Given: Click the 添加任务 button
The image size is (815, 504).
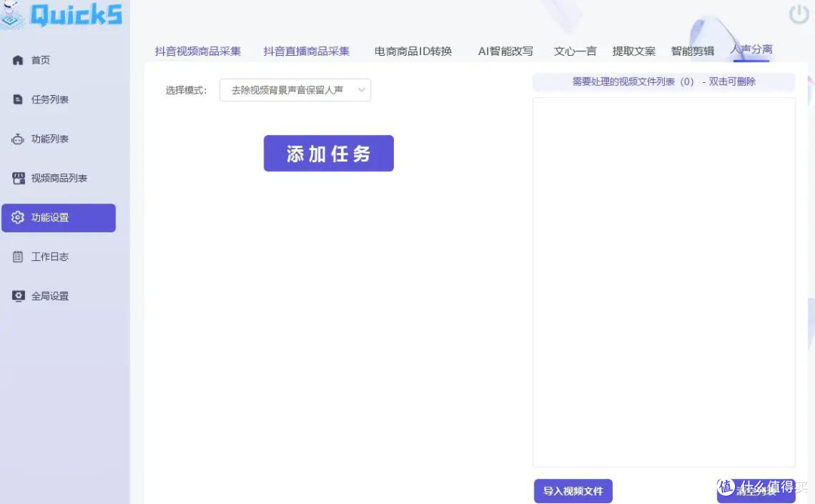Looking at the screenshot, I should click(328, 153).
